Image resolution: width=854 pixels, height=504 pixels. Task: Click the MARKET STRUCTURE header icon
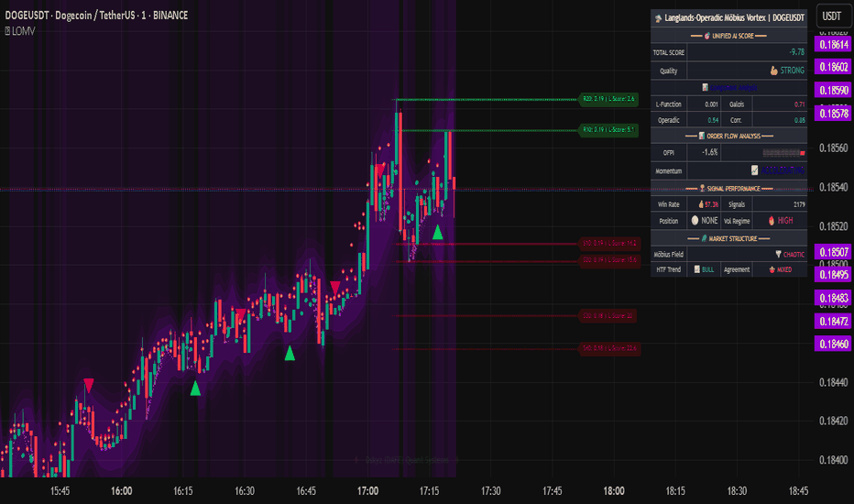[704, 238]
